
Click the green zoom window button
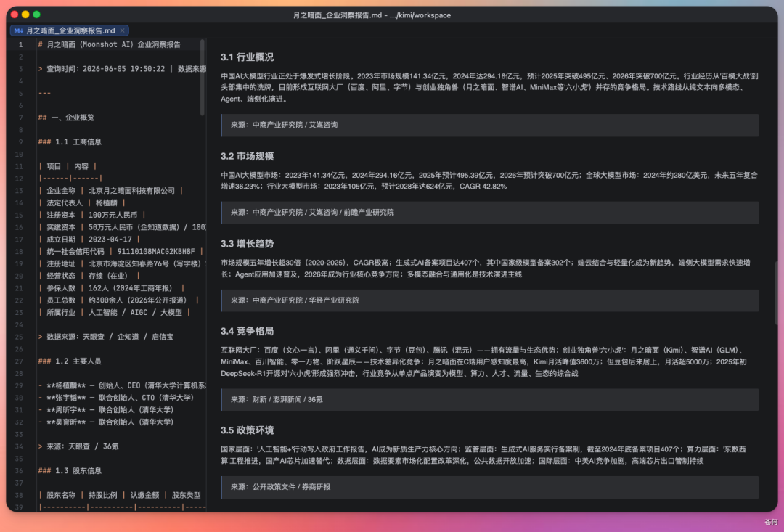pos(36,15)
